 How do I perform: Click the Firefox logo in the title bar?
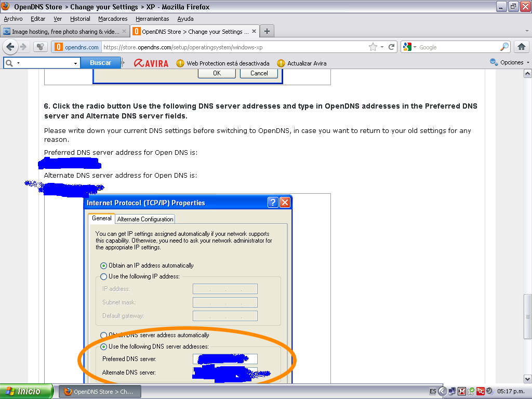point(5,6)
